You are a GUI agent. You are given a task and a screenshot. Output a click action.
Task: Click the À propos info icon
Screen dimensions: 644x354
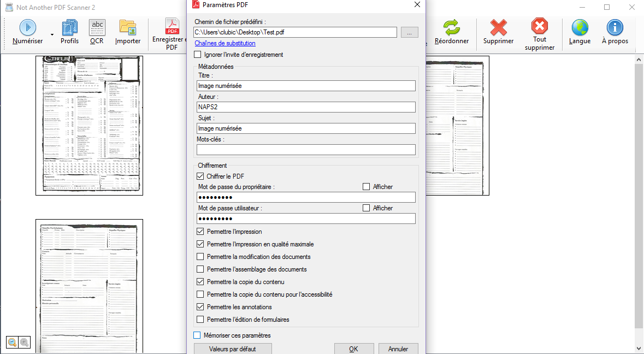point(615,26)
